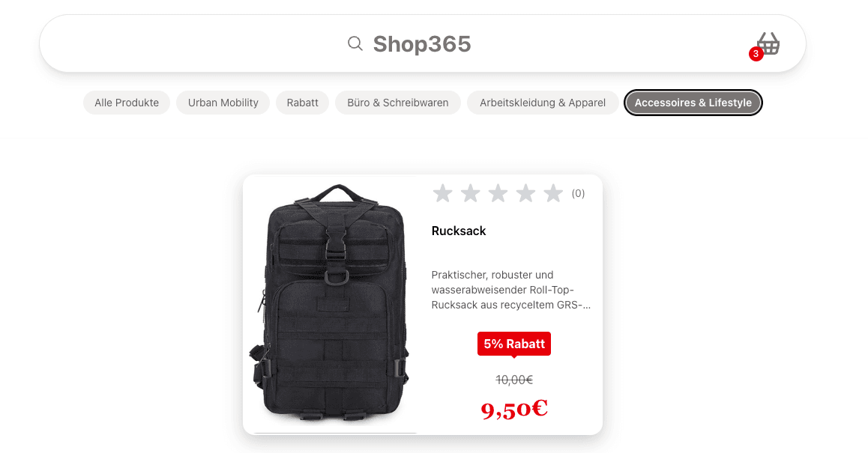This screenshot has width=868, height=453.
Task: Select the fourth rating star
Action: 525,193
